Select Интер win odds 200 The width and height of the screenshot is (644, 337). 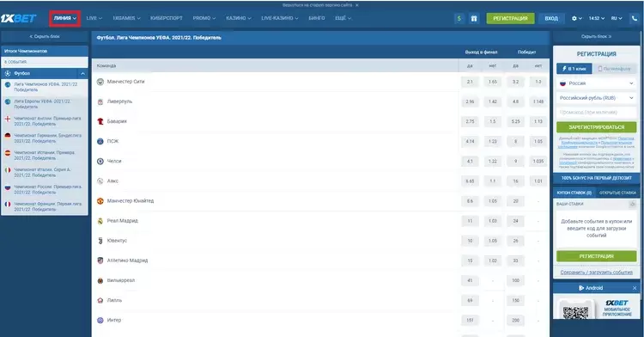515,320
